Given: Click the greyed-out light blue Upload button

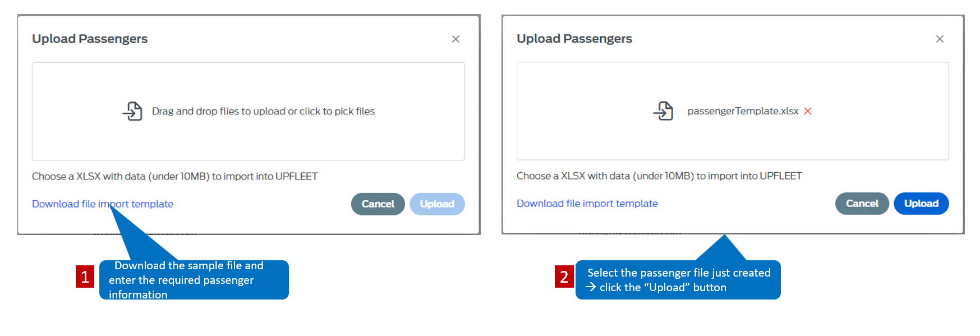Looking at the screenshot, I should click(x=437, y=204).
